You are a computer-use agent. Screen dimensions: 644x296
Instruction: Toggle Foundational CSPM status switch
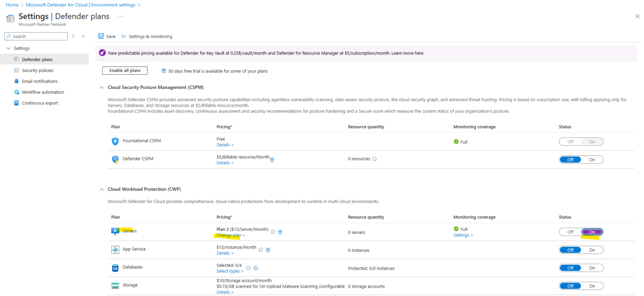(x=581, y=141)
